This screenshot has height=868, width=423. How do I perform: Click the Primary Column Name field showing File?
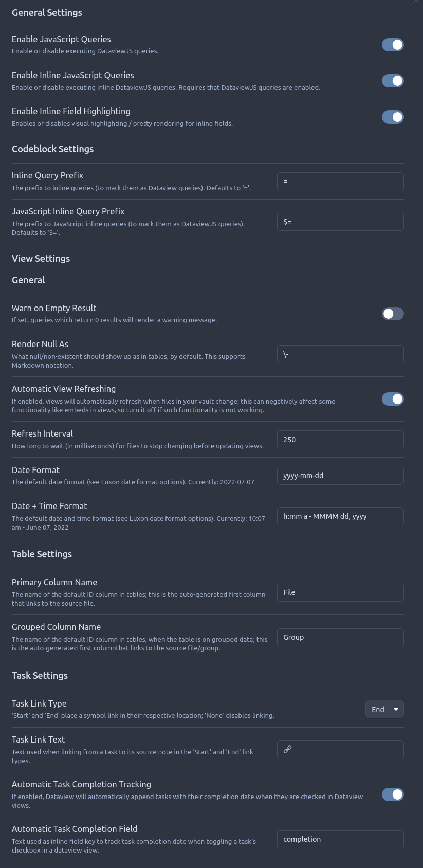(x=340, y=592)
